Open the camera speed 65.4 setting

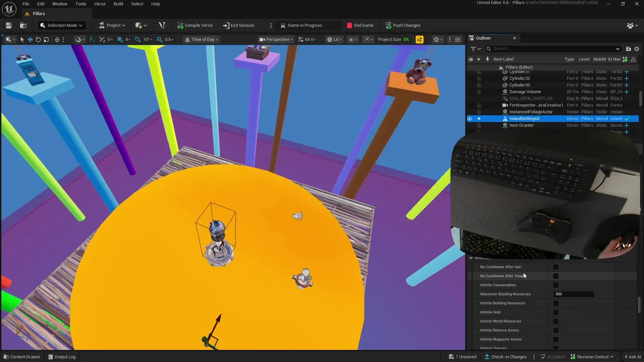pos(308,39)
